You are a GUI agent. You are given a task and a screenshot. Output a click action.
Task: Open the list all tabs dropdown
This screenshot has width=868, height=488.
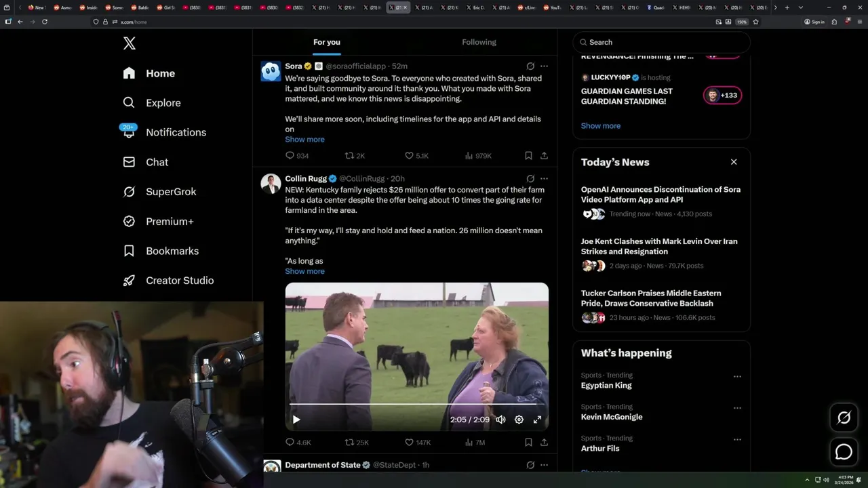click(x=801, y=7)
